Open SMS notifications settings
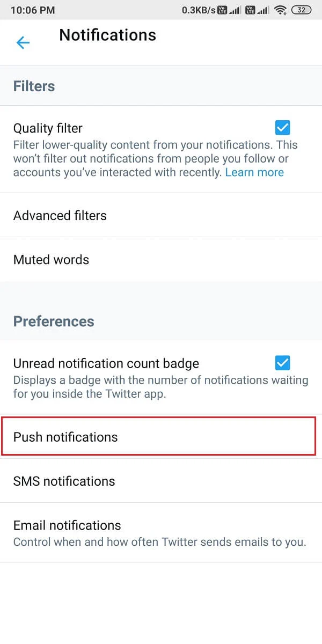This screenshot has height=644, width=322. click(x=64, y=481)
